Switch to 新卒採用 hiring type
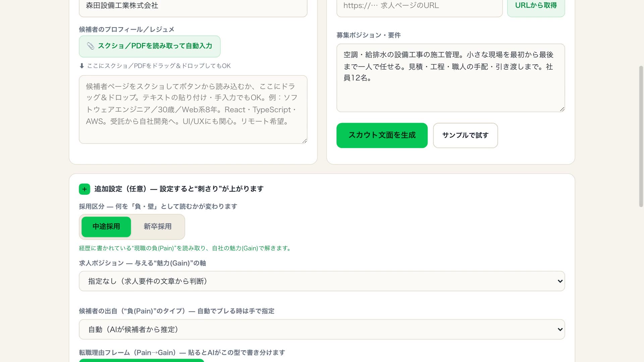644x362 pixels. (x=158, y=227)
